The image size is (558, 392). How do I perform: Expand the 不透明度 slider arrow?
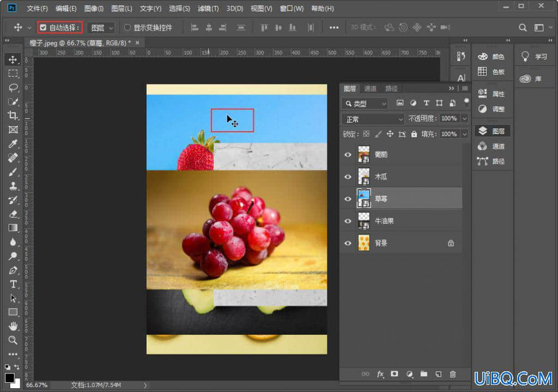tap(464, 119)
